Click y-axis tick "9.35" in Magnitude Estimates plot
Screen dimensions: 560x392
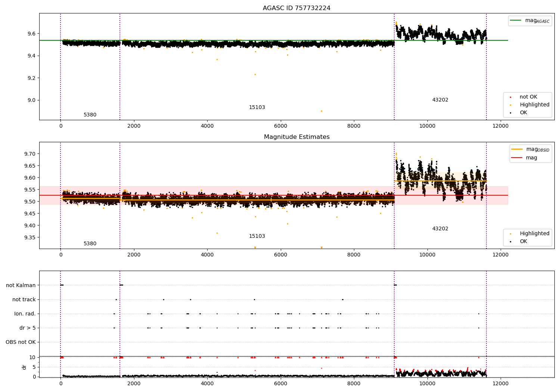pyautogui.click(x=30, y=237)
